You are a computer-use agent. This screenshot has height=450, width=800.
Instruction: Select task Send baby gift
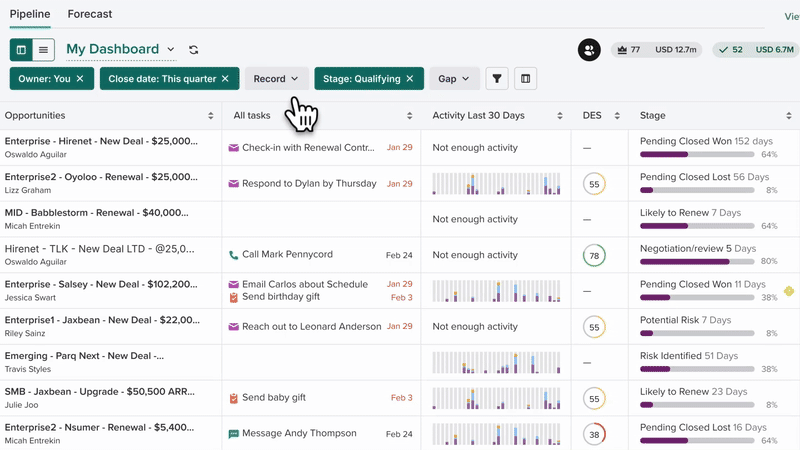274,397
